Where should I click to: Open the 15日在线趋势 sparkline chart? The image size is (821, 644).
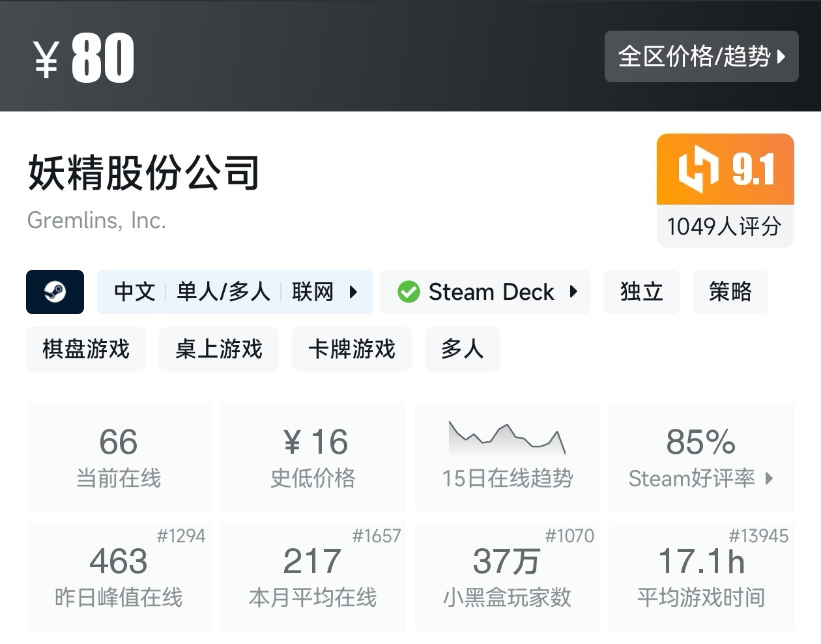click(507, 439)
